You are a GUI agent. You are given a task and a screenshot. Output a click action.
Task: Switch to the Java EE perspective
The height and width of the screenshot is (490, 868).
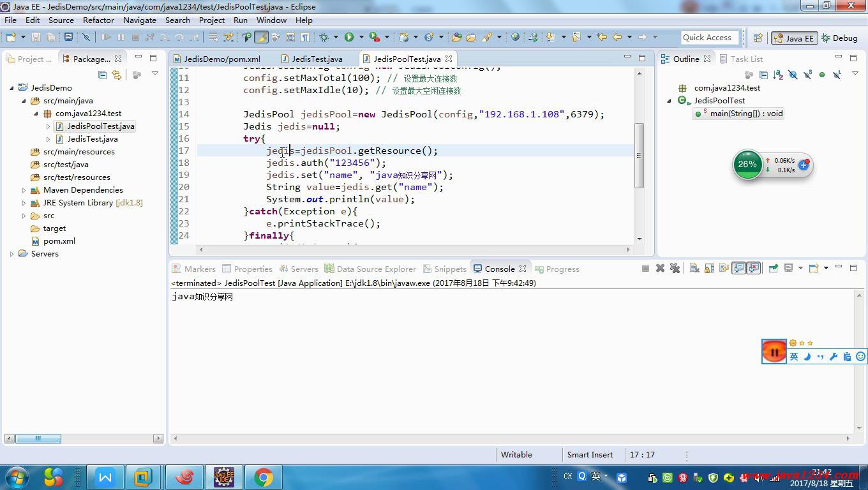coord(793,38)
